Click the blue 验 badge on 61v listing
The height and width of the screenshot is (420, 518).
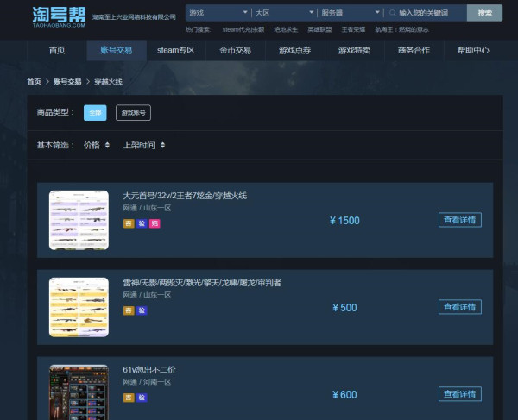tap(142, 398)
